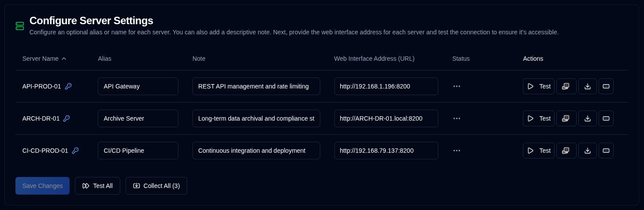The width and height of the screenshot is (644, 210).
Task: Click the download icon for CI-CD-PROD-01
Action: tap(587, 151)
